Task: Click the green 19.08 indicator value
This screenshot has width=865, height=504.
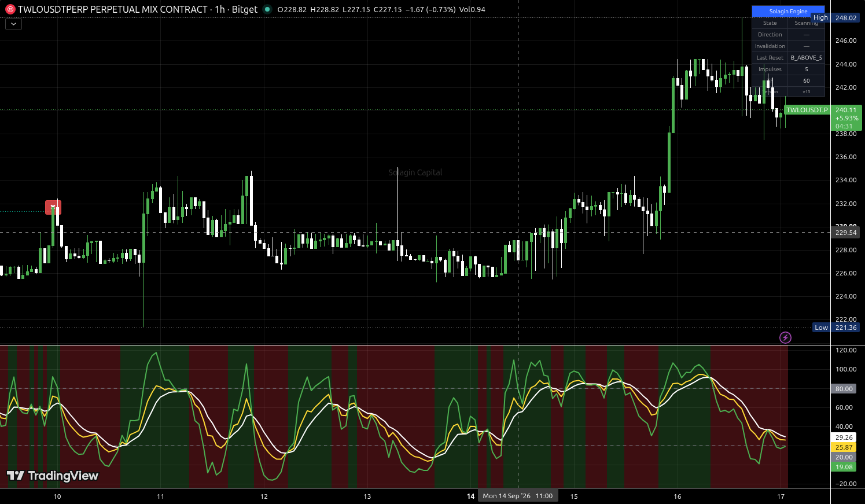Action: (x=844, y=467)
